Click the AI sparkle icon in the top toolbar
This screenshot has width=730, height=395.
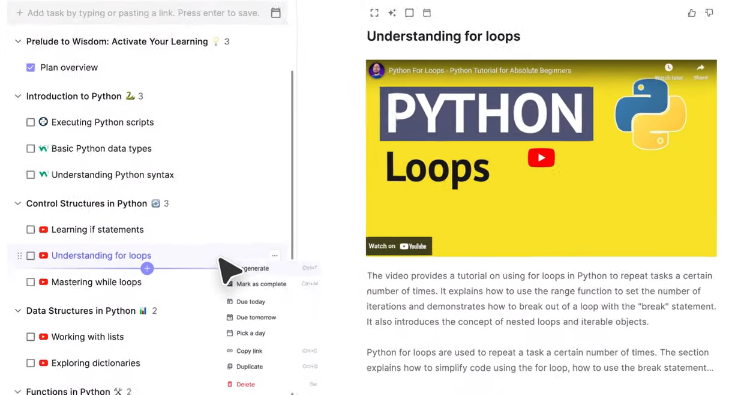click(x=392, y=13)
